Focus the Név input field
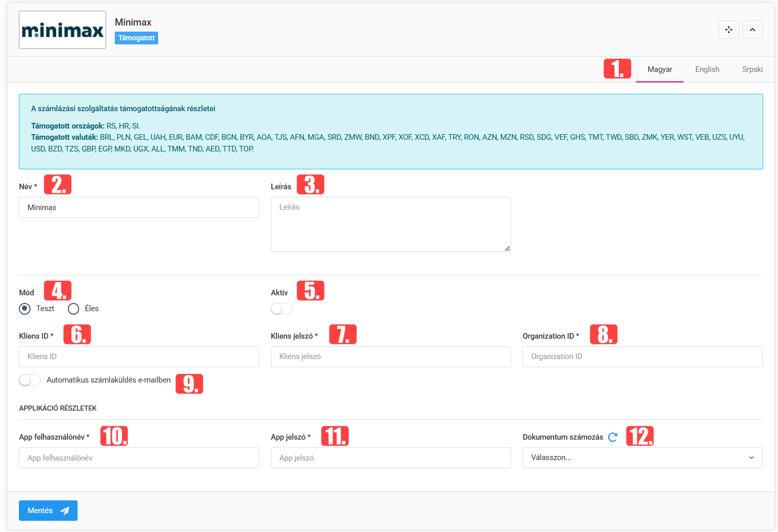Image resolution: width=778 pixels, height=532 pixels. [139, 208]
